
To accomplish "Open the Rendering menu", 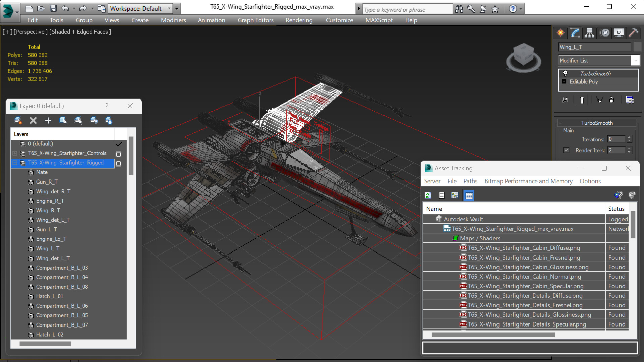I will point(299,20).
